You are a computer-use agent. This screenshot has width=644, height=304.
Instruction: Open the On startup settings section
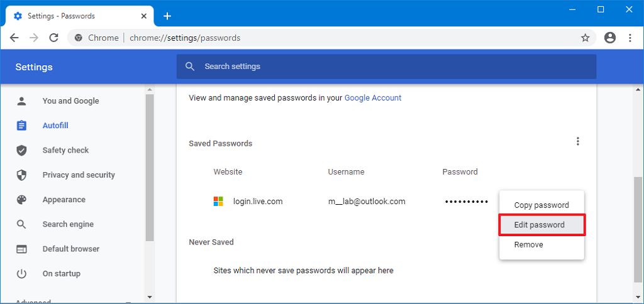[61, 273]
